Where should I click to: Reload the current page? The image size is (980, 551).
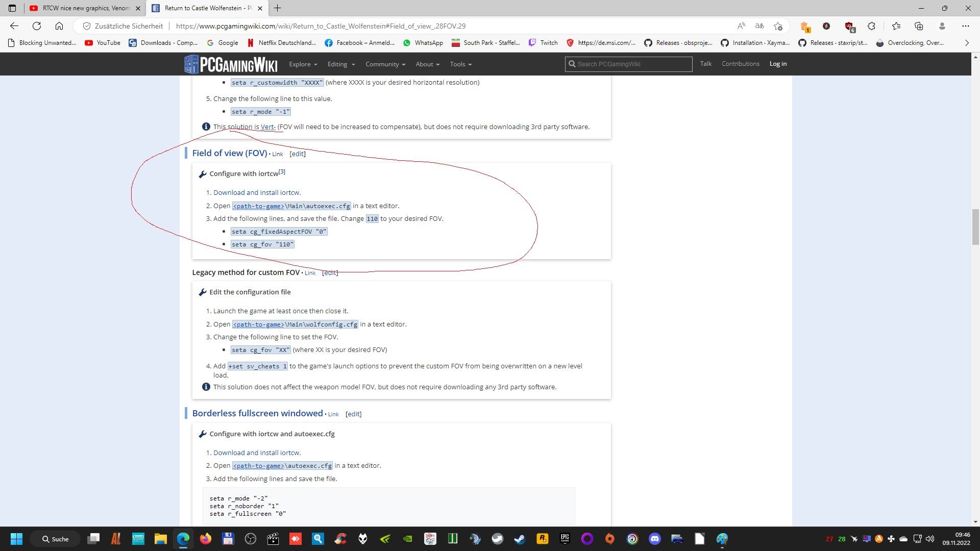[37, 26]
